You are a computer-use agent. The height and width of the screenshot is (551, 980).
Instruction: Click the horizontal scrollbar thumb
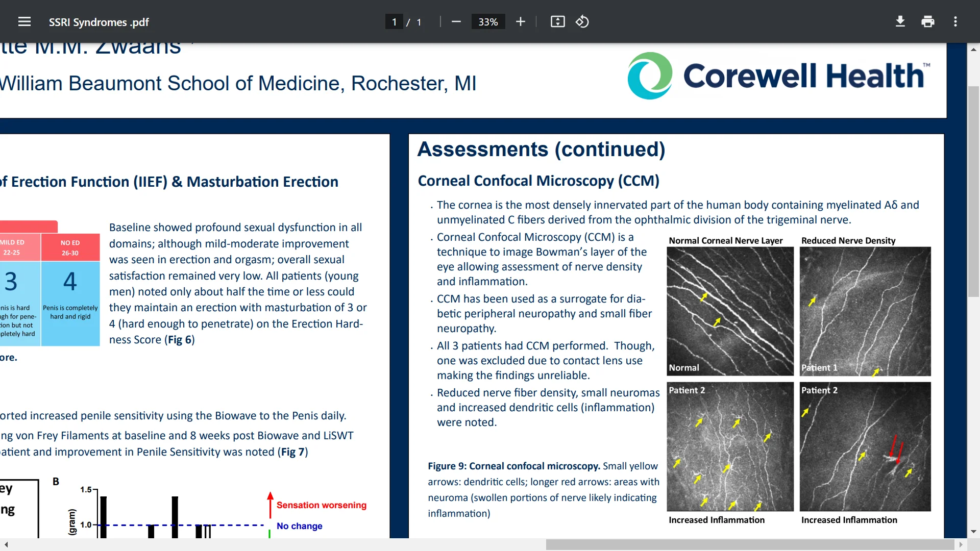pos(750,544)
